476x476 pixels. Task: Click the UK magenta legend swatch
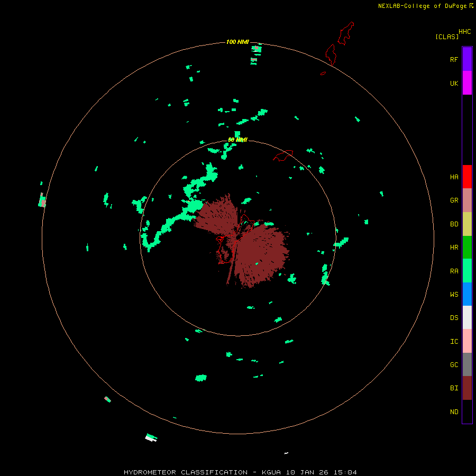pos(467,83)
